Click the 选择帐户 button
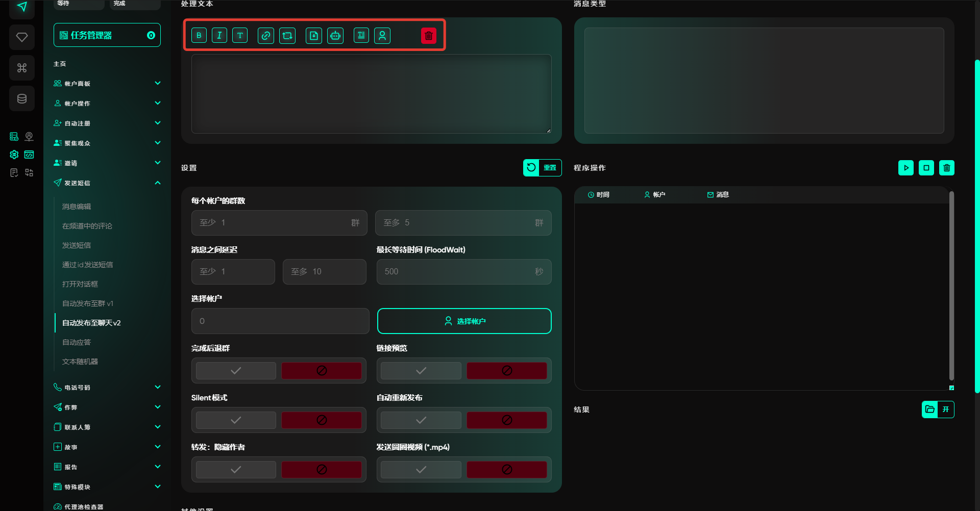Viewport: 980px width, 511px height. coord(464,321)
